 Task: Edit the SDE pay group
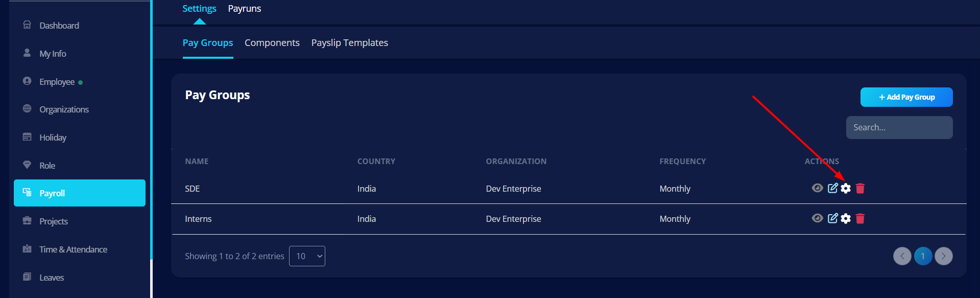[832, 188]
